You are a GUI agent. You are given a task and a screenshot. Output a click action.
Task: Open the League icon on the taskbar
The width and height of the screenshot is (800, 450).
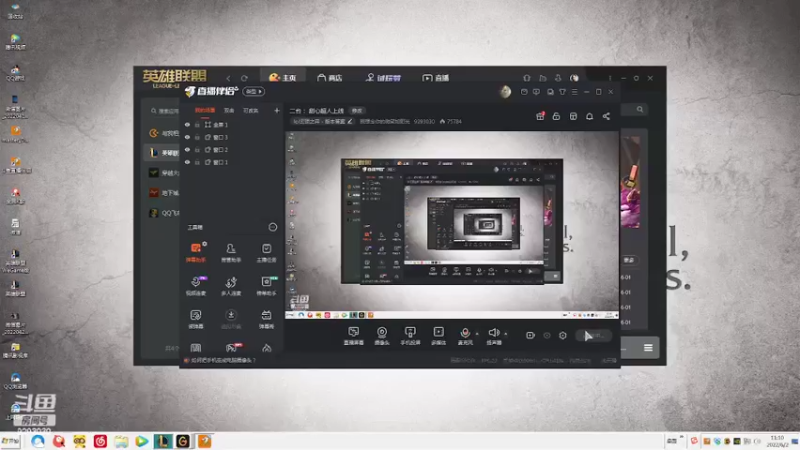click(163, 441)
